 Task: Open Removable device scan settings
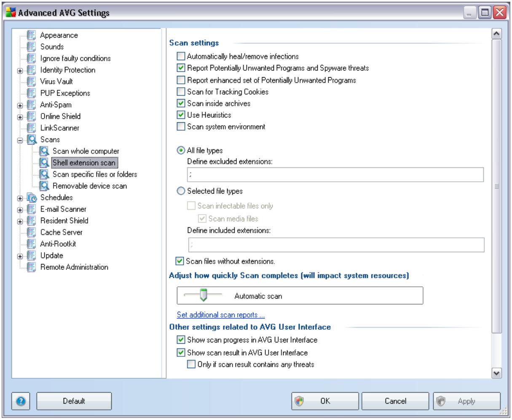coord(90,186)
